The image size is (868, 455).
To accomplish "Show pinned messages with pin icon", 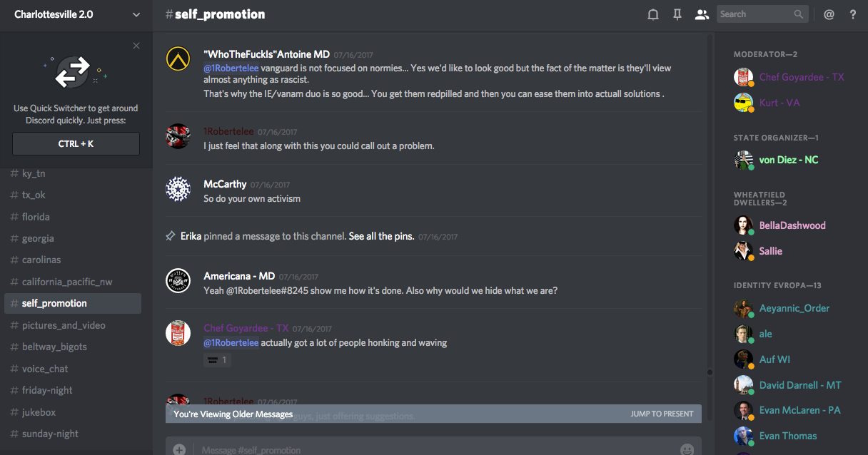I will (x=677, y=14).
